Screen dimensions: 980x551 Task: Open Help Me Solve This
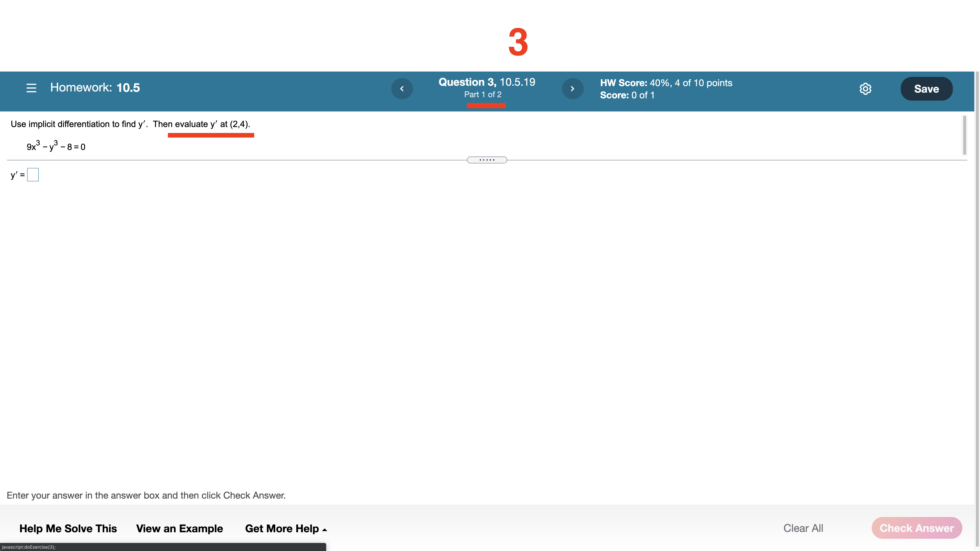click(68, 529)
